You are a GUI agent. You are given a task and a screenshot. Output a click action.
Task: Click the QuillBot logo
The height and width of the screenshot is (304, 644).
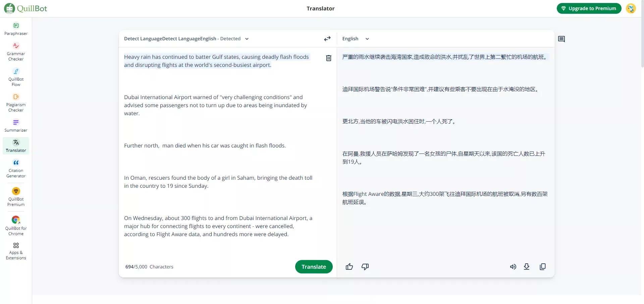coord(26,8)
